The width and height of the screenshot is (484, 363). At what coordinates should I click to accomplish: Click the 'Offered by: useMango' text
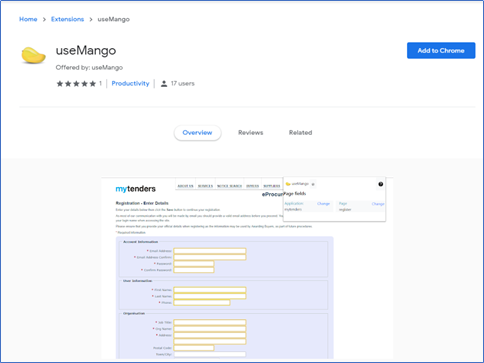click(x=89, y=67)
